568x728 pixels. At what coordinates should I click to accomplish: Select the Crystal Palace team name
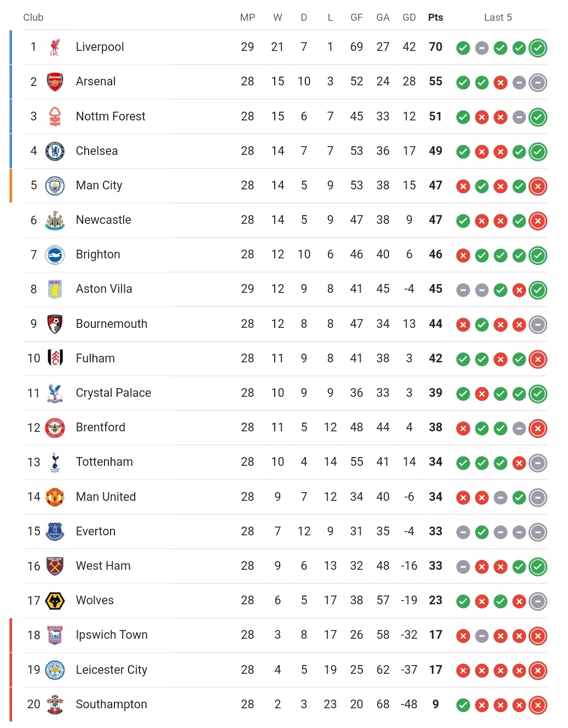click(x=113, y=393)
